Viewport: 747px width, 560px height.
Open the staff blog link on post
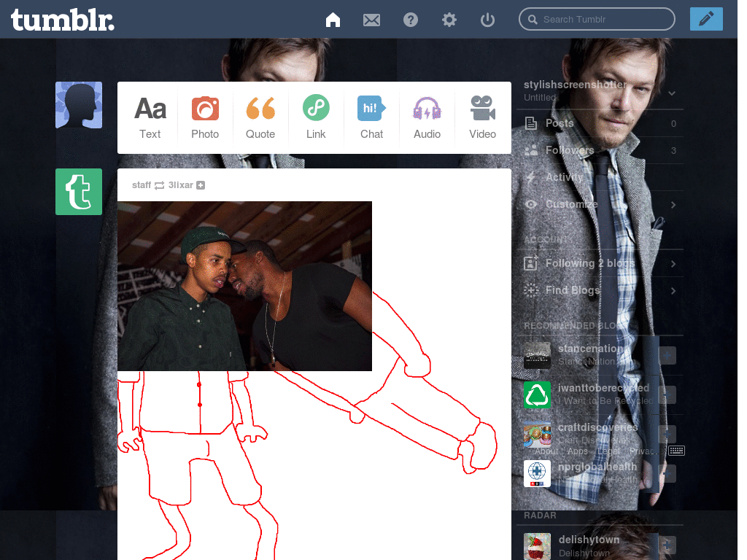coord(142,184)
